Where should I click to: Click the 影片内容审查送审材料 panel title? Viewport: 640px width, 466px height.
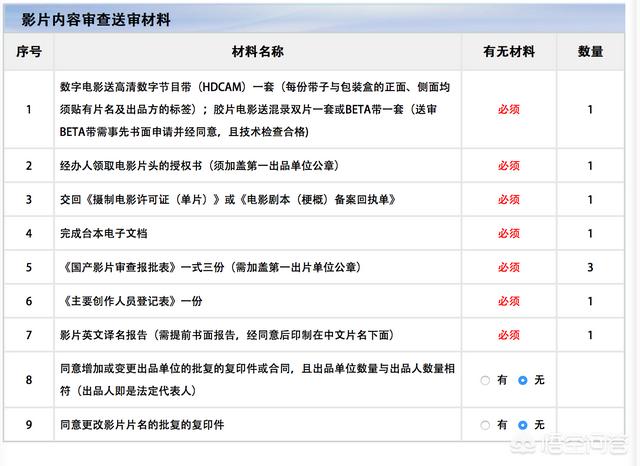pos(96,19)
